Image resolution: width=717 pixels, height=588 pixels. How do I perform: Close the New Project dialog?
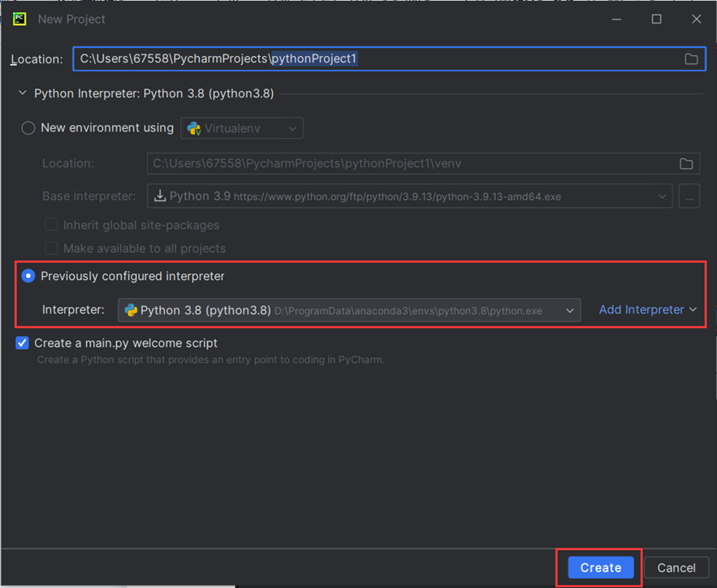tap(697, 19)
